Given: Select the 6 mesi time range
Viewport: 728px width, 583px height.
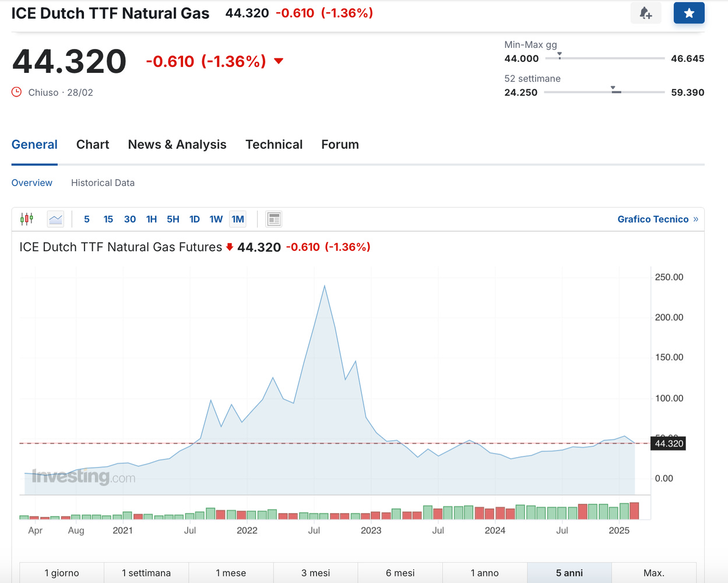Looking at the screenshot, I should 400,573.
